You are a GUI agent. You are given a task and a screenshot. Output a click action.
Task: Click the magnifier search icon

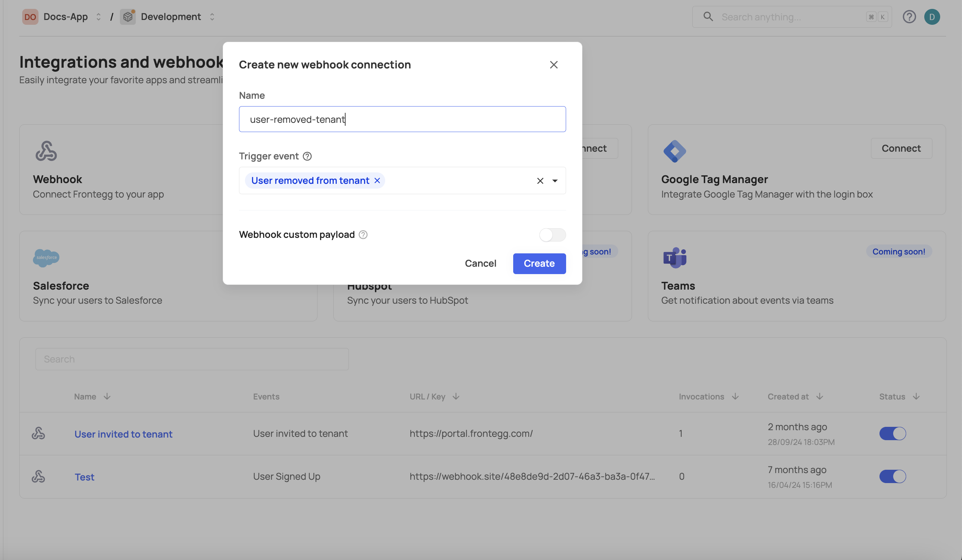click(x=708, y=16)
